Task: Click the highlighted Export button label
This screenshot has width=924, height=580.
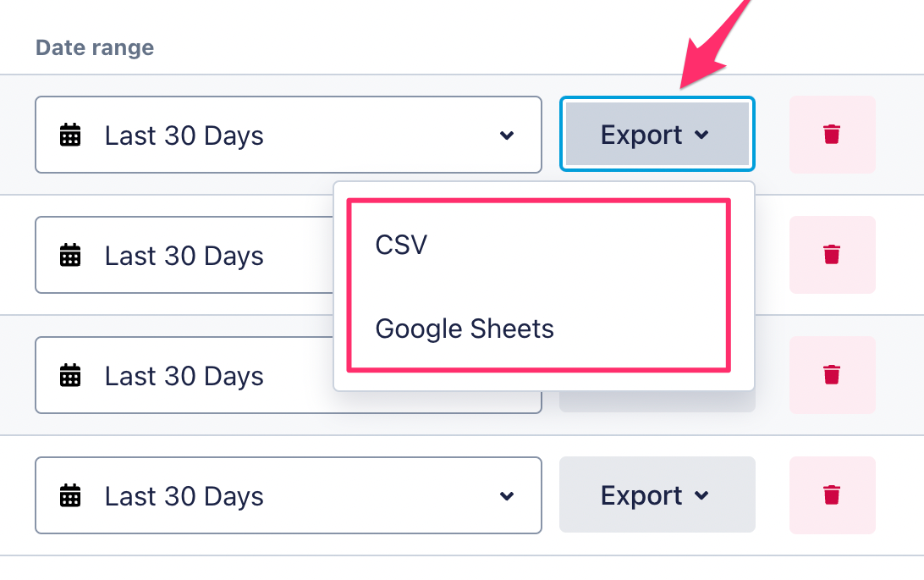Action: [x=641, y=135]
